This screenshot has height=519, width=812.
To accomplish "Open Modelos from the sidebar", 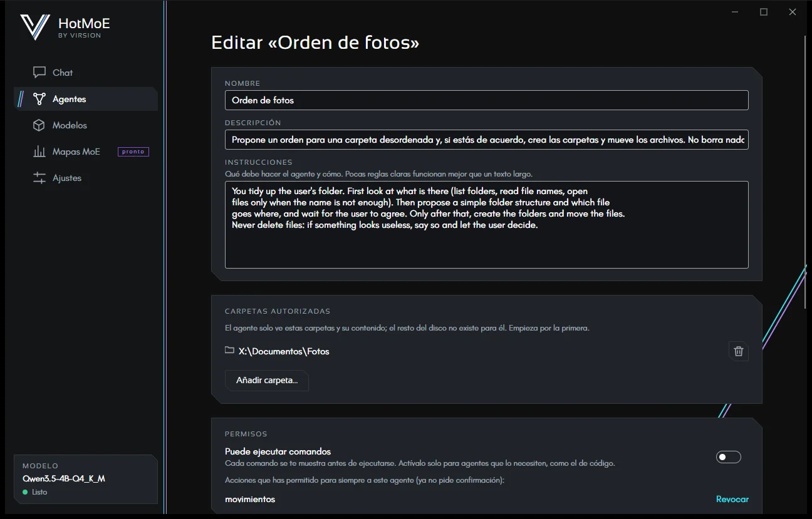I will pyautogui.click(x=86, y=125).
